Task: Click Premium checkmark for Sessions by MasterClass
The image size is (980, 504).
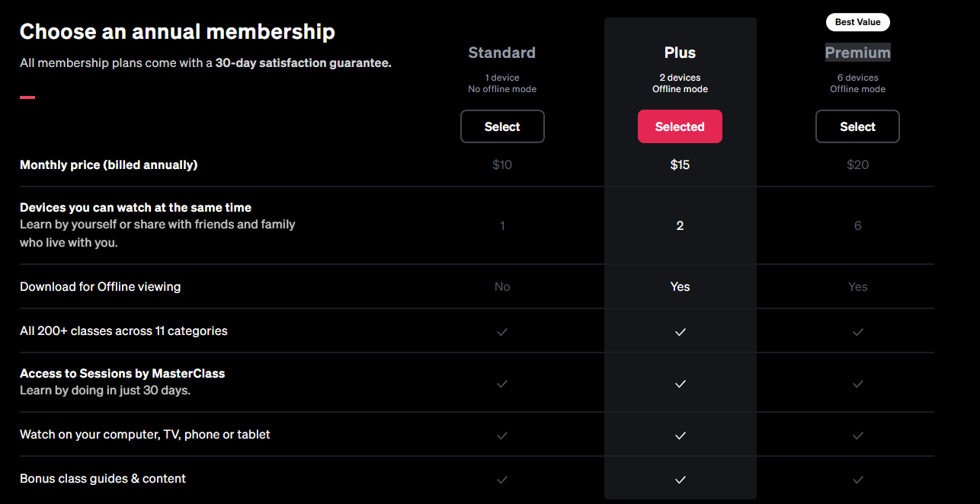Action: pyautogui.click(x=858, y=384)
